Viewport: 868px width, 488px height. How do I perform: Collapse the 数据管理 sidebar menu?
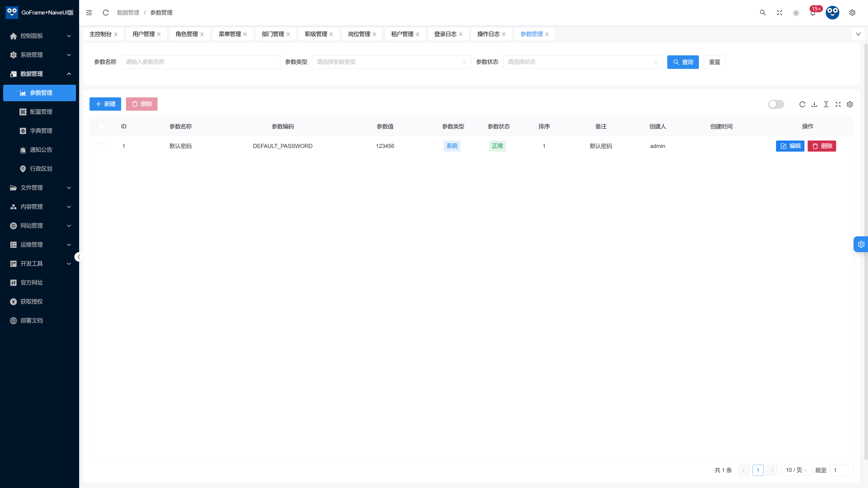tap(40, 74)
